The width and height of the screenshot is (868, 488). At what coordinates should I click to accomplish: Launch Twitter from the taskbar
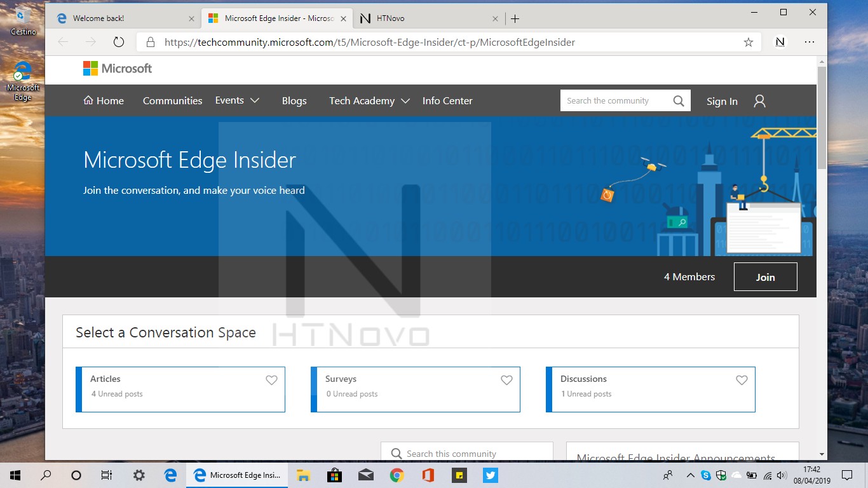[490, 475]
